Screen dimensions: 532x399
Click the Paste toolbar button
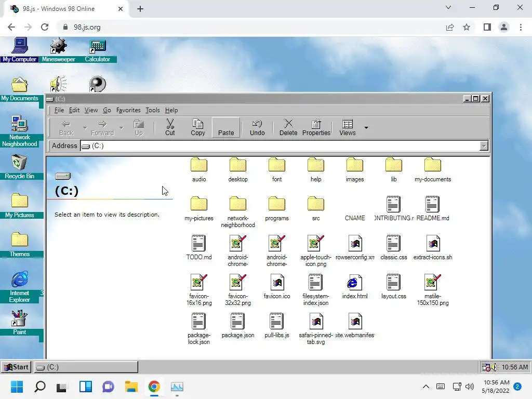click(x=226, y=128)
